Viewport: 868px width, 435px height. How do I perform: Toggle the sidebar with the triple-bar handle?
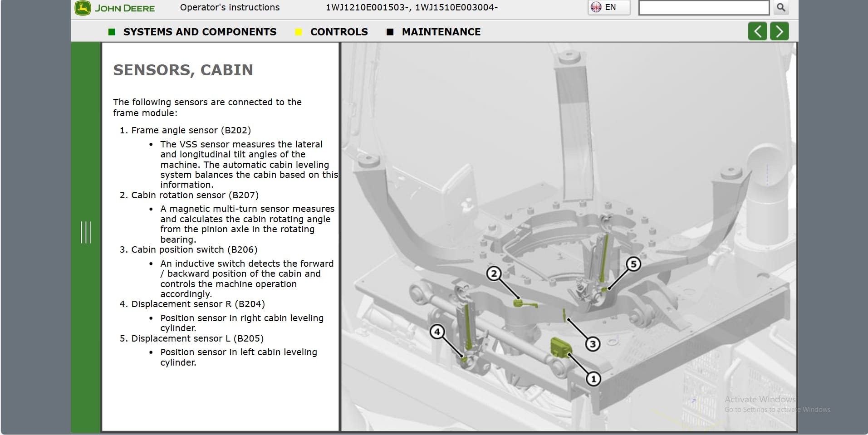coord(86,233)
